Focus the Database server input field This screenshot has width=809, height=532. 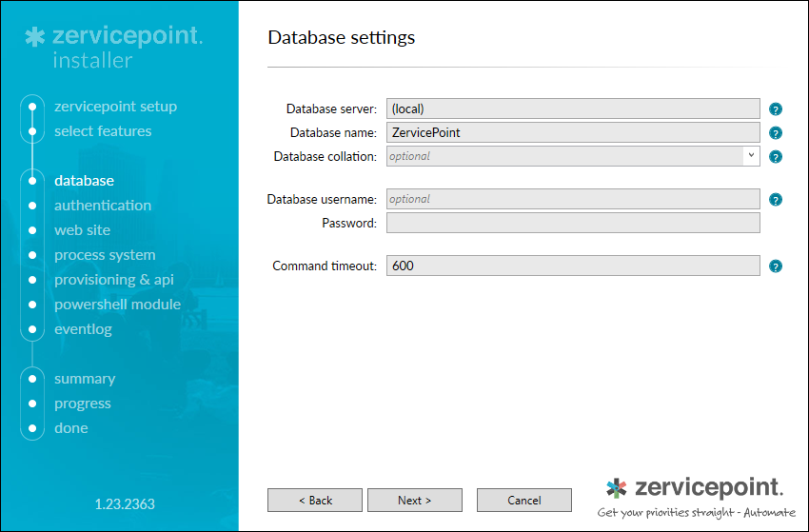(573, 108)
